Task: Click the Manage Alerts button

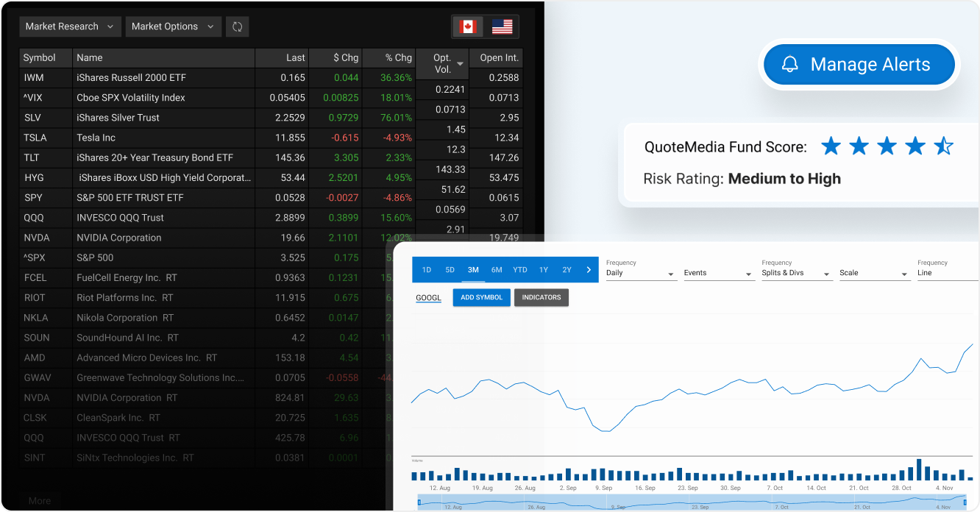Action: [x=859, y=64]
